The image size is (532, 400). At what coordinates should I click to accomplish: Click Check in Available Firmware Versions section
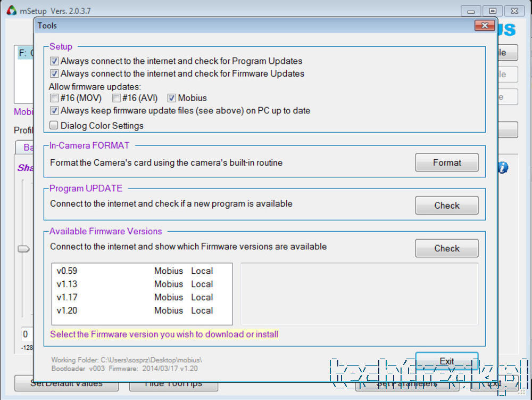447,248
